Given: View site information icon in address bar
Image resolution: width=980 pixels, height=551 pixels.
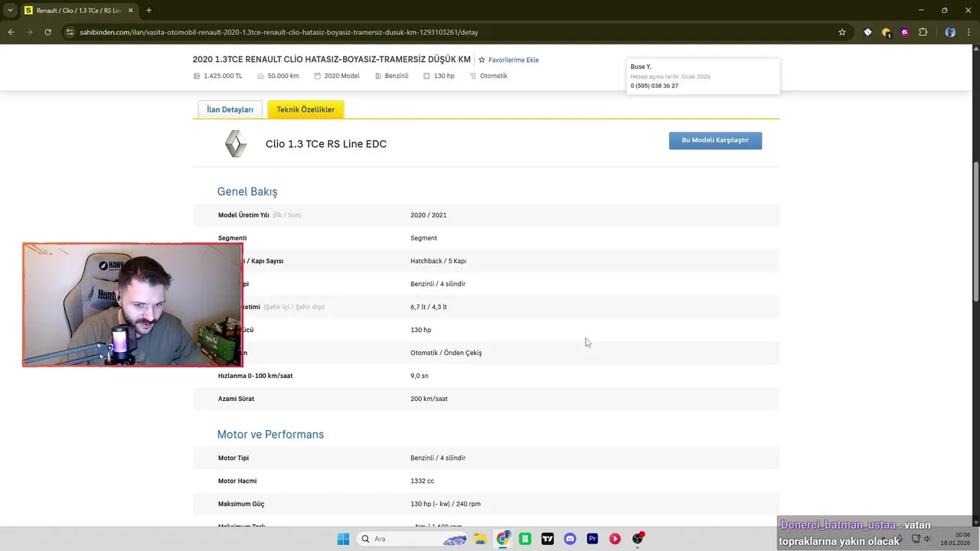Looking at the screenshot, I should pyautogui.click(x=70, y=32).
